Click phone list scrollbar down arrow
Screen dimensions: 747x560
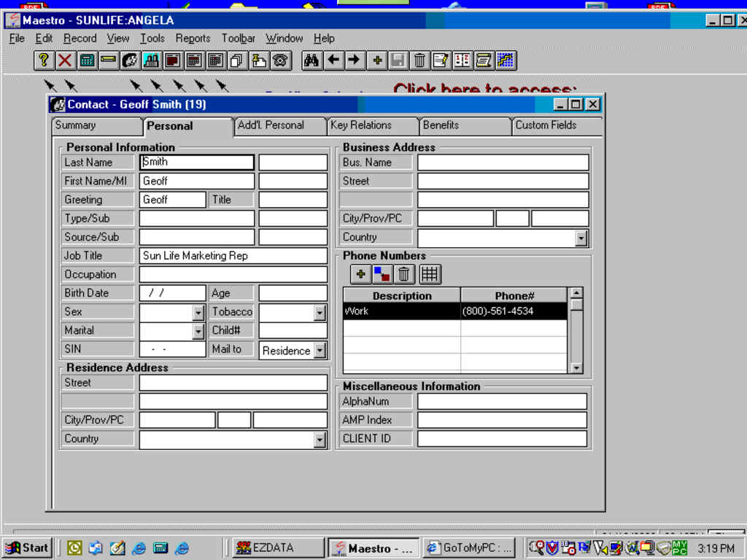tap(576, 367)
